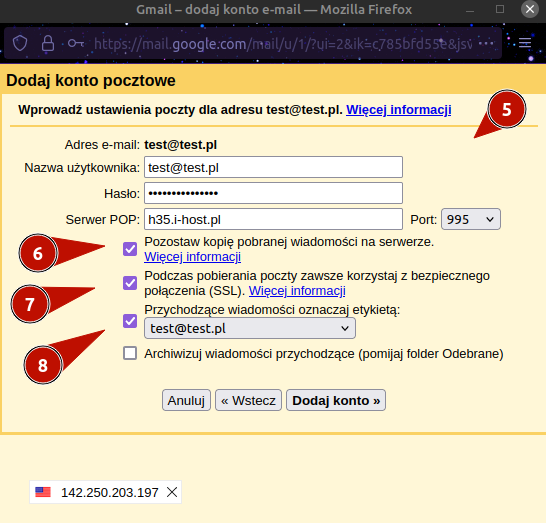This screenshot has height=523, width=546.
Task: Click the key saved-logins icon
Action: tap(76, 44)
